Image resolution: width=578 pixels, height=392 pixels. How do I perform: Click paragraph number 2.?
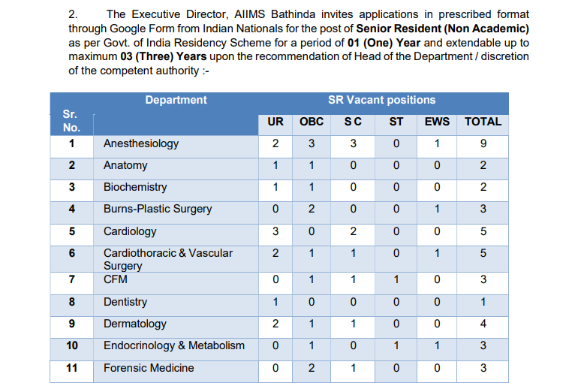click(x=73, y=14)
